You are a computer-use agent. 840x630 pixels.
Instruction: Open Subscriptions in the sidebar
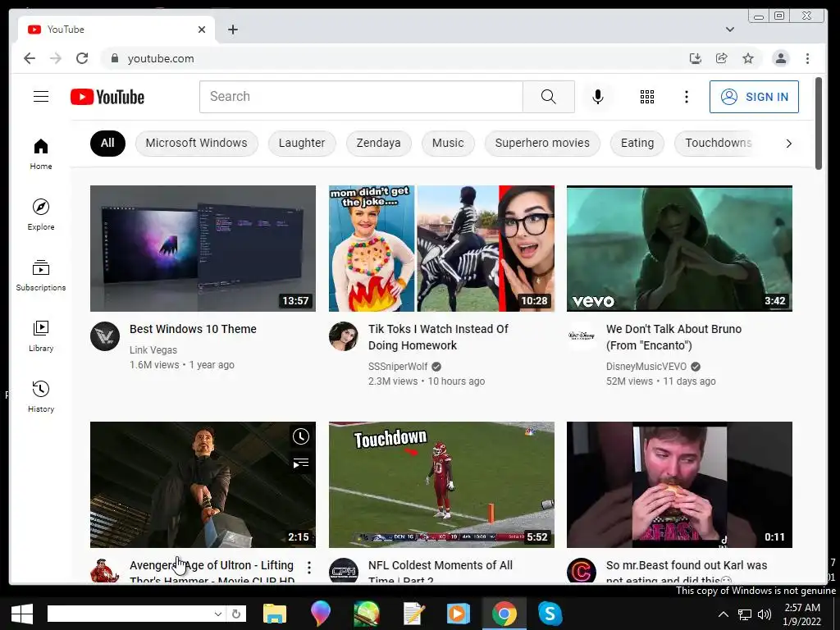(x=41, y=276)
